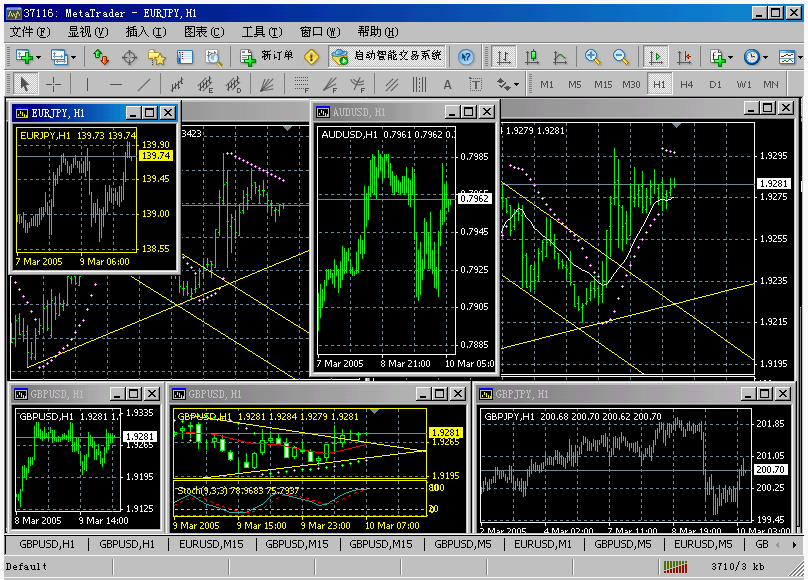
Task: Switch chart to bar chart mode
Action: coord(503,57)
